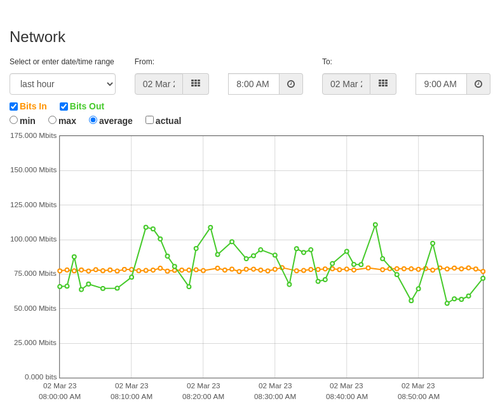
Task: Click the '08:00:00 AM' time axis label
Action: 60,397
